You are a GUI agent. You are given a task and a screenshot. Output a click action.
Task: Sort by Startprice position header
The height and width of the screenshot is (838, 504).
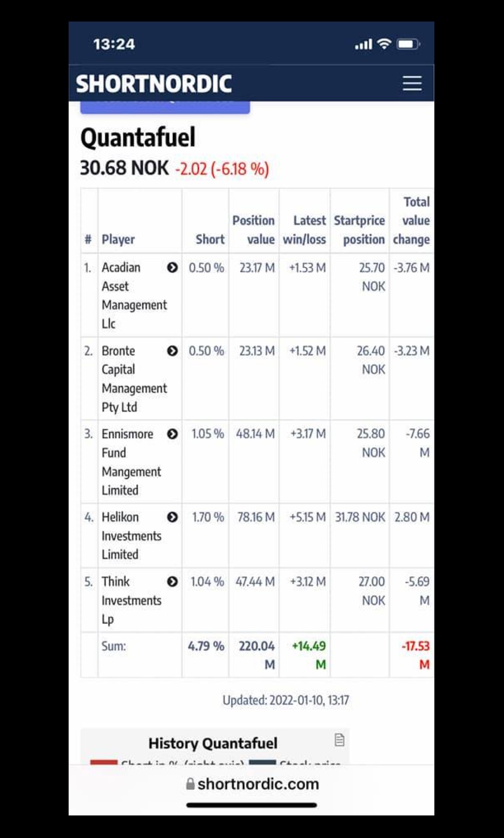pos(360,230)
